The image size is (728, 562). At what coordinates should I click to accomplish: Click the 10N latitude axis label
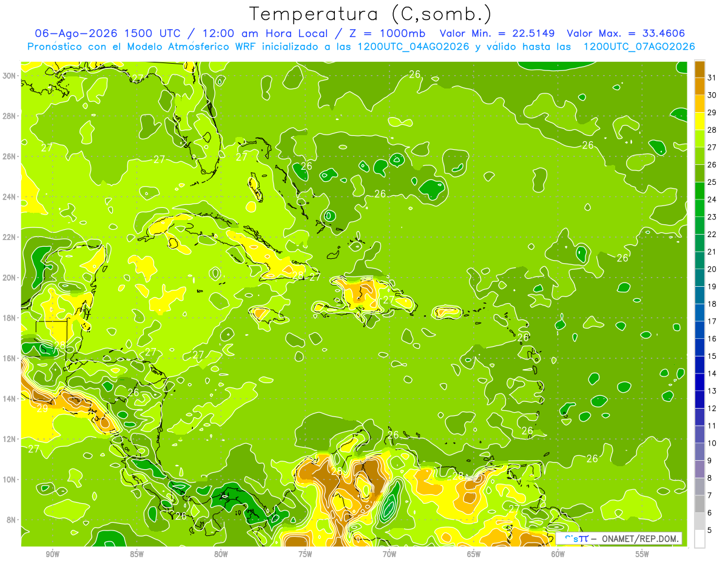tap(10, 479)
